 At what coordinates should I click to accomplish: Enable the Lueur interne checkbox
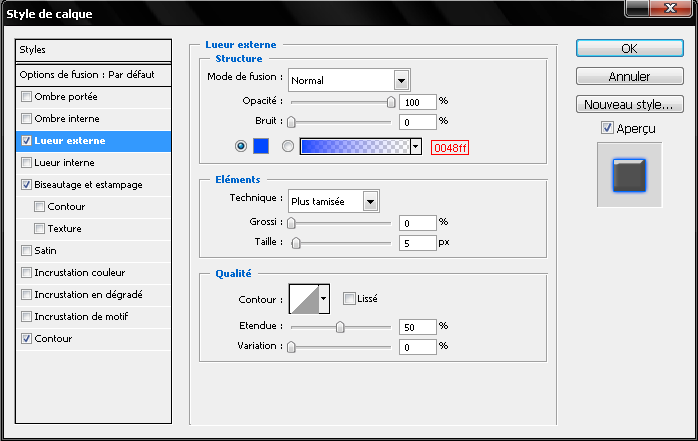pyautogui.click(x=26, y=162)
